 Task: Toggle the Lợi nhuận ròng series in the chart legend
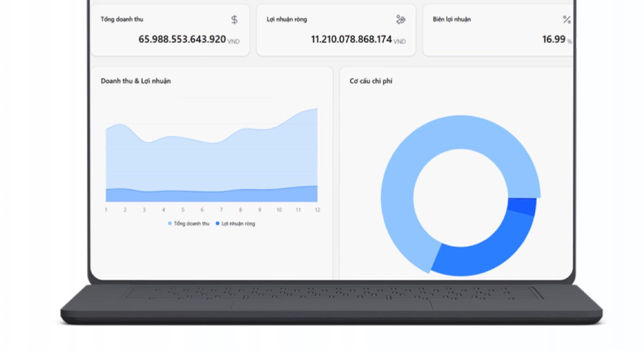(236, 223)
